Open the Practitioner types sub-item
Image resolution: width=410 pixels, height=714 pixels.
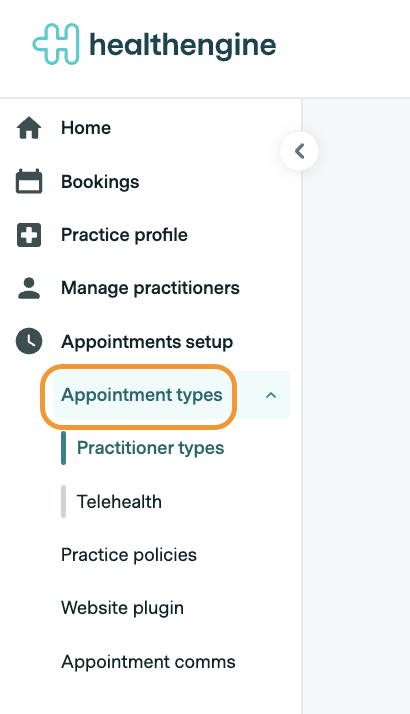150,449
